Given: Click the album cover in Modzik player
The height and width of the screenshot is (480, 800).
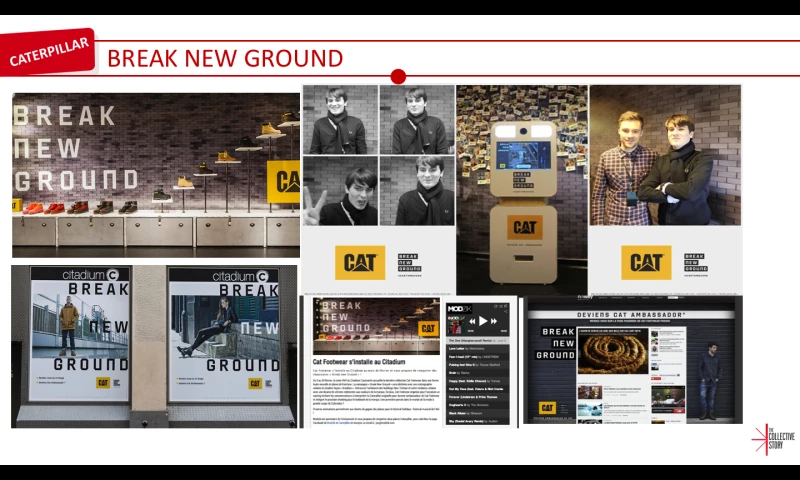Looking at the screenshot, I should tap(455, 324).
